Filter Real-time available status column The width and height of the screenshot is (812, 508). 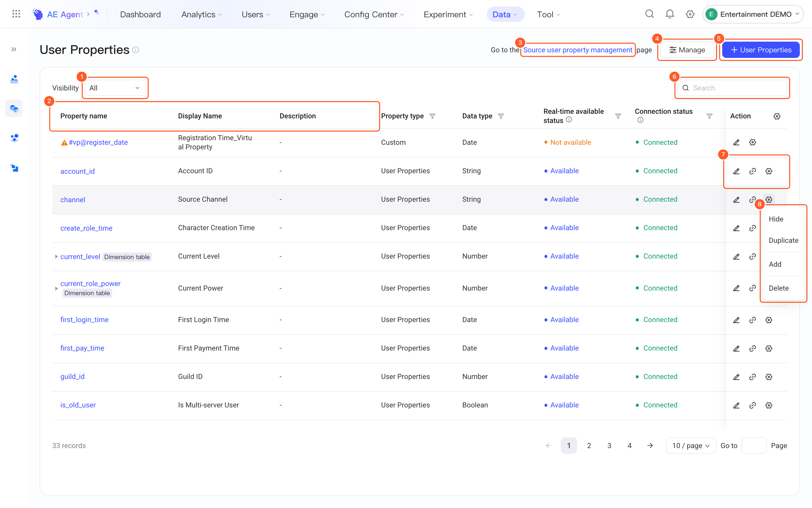[x=618, y=116]
